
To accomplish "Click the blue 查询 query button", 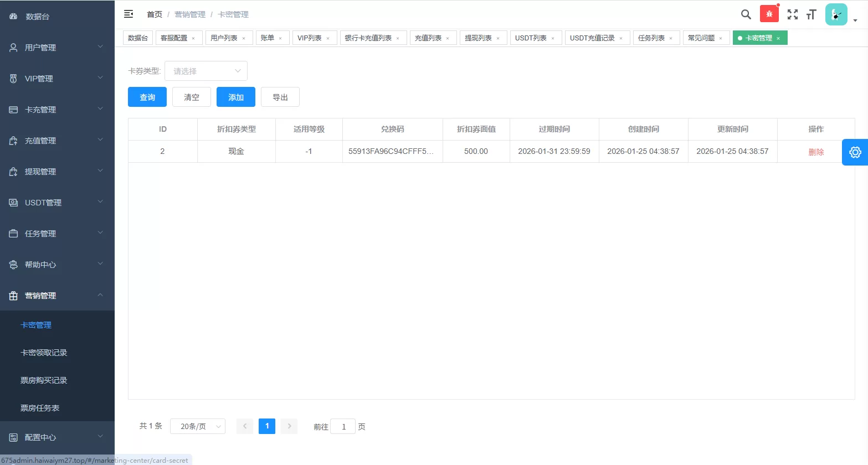I will (147, 96).
